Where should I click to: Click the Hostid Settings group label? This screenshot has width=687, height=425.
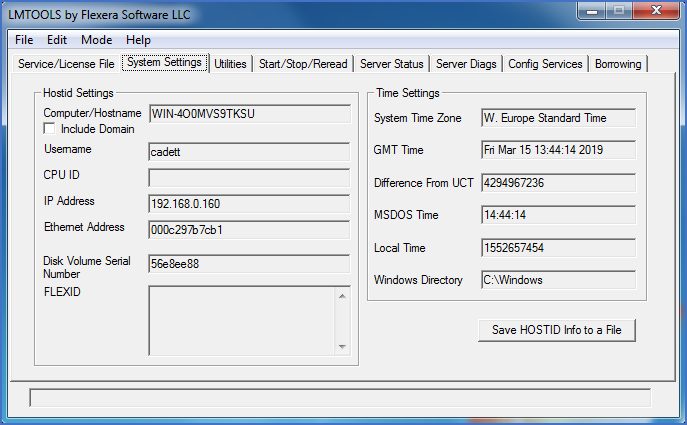[x=78, y=93]
